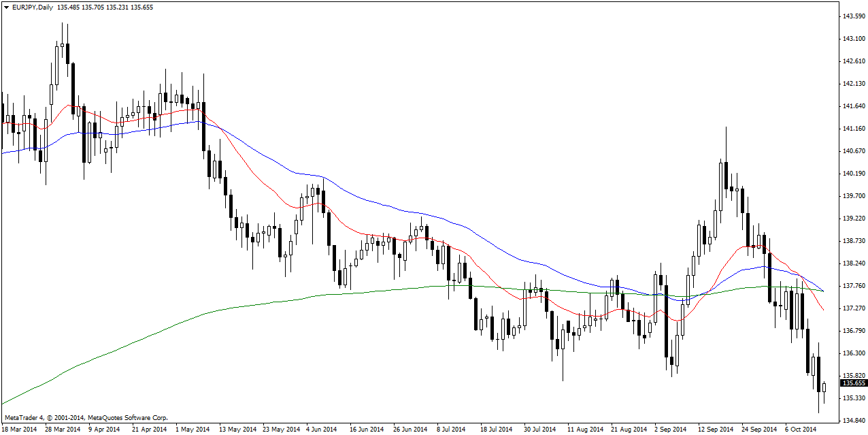
Task: Click the MetaTrader 4 copyright text
Action: pos(86,417)
